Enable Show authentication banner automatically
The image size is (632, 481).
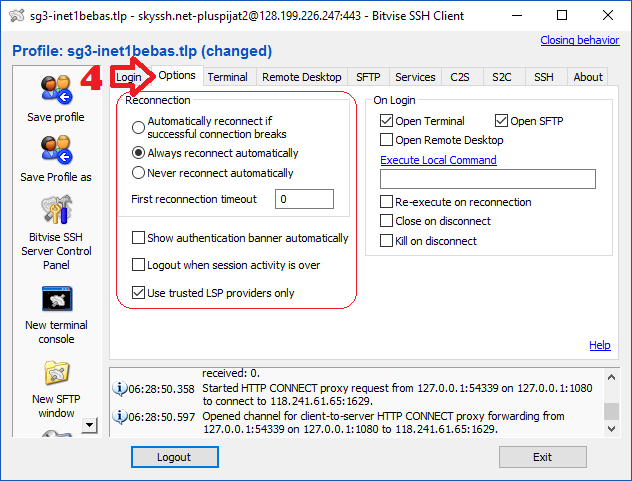(x=138, y=237)
